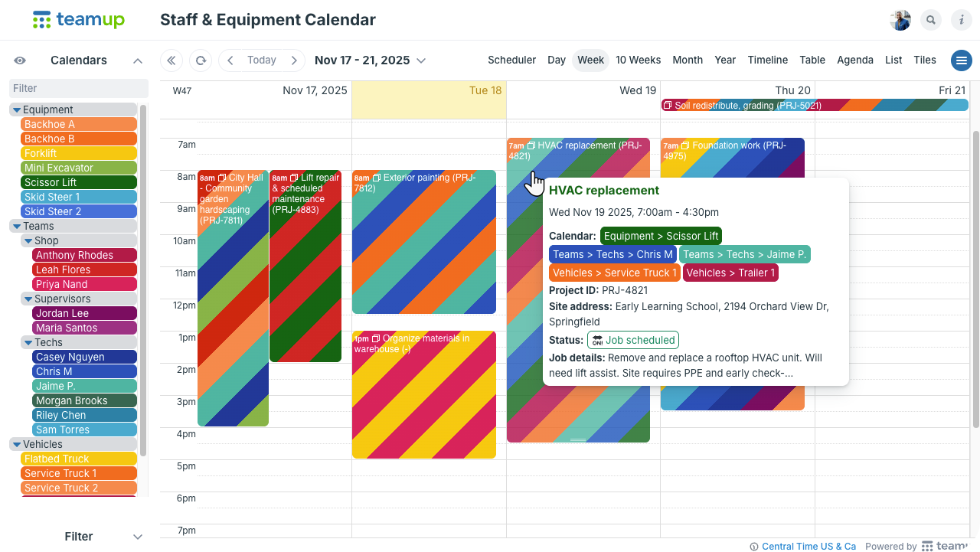Image resolution: width=980 pixels, height=552 pixels.
Task: Collapse the Equipment folder
Action: click(17, 110)
